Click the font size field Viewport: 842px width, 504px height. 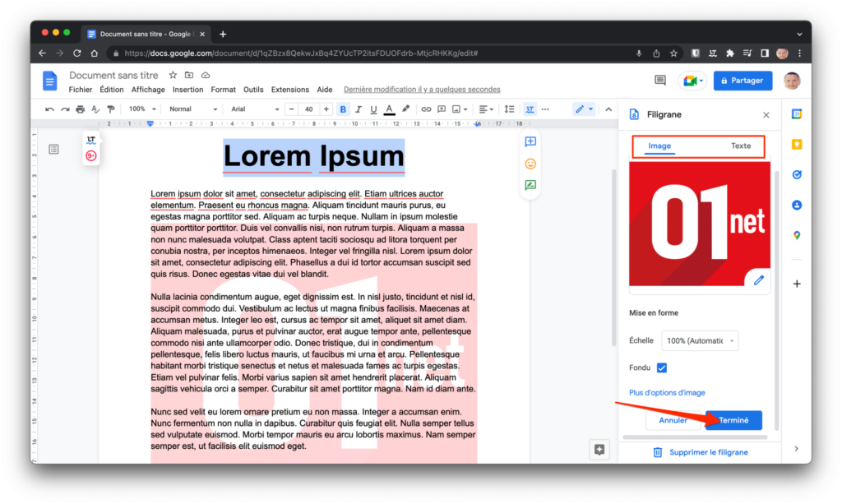point(309,109)
